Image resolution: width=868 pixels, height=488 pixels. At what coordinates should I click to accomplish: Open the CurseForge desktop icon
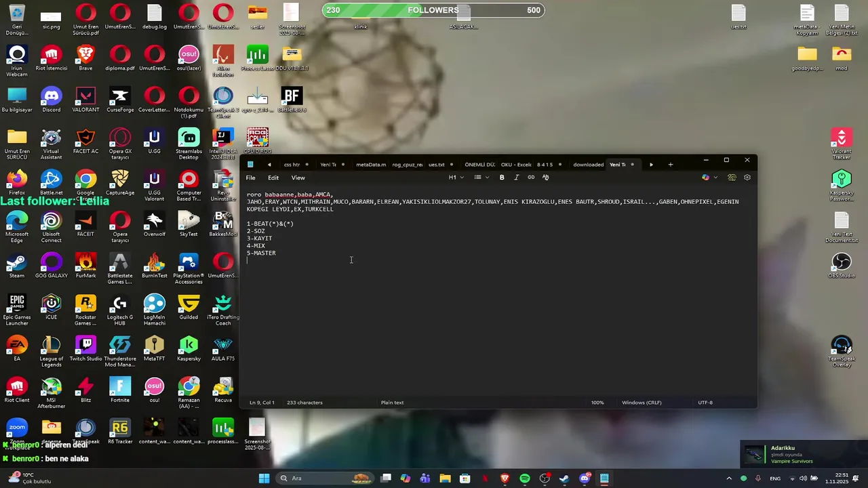click(120, 100)
